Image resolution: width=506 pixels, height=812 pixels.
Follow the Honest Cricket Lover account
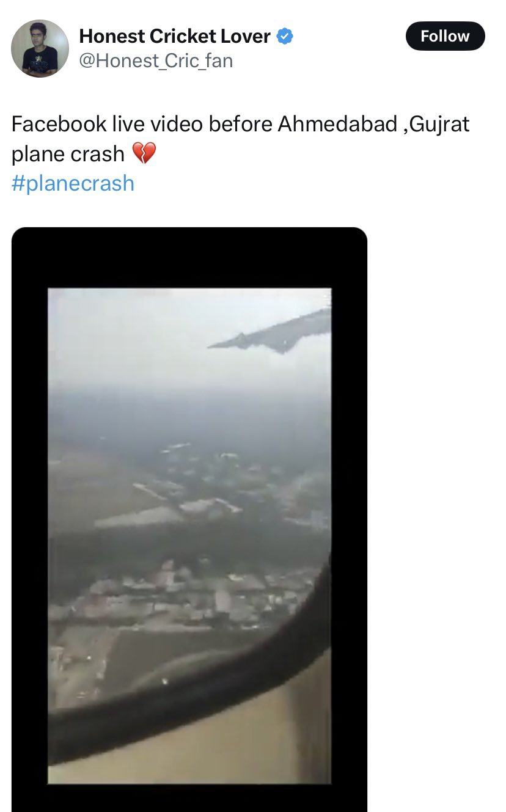click(445, 36)
